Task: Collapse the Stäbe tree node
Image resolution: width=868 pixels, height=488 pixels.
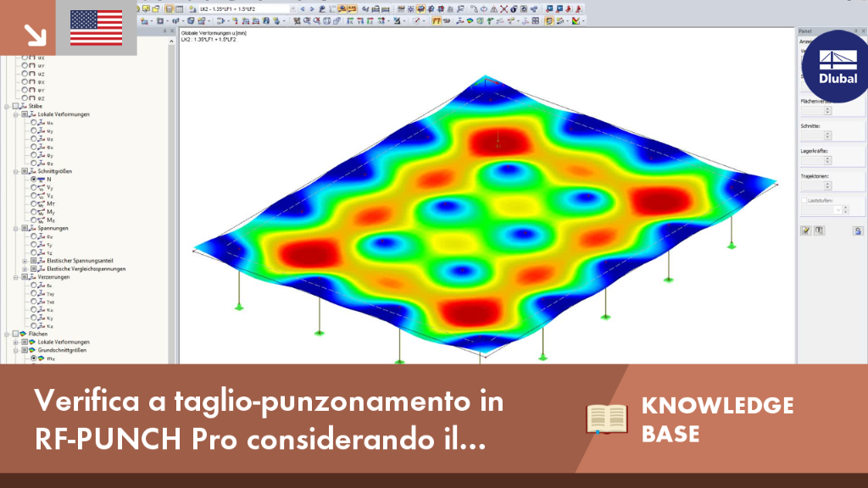Action: (x=7, y=106)
